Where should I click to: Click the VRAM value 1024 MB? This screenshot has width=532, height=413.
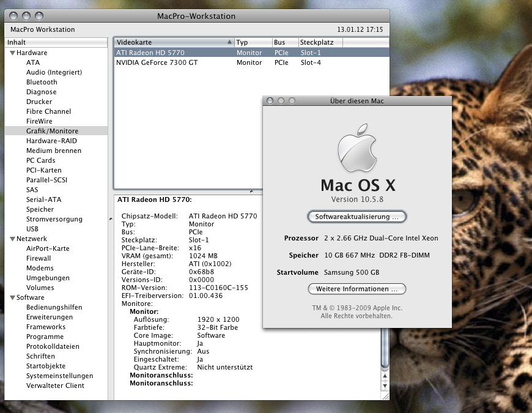203,256
